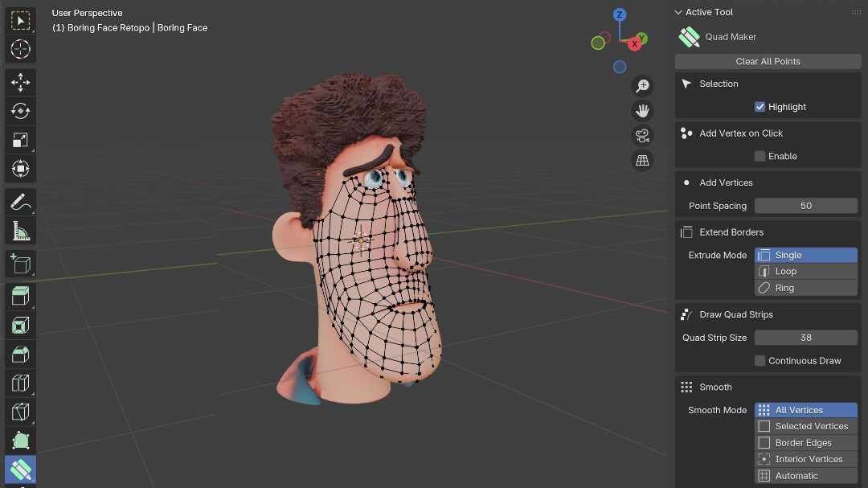Click the Quad Maker tool in the toolbar
Screen dimensions: 868x488
point(20,470)
